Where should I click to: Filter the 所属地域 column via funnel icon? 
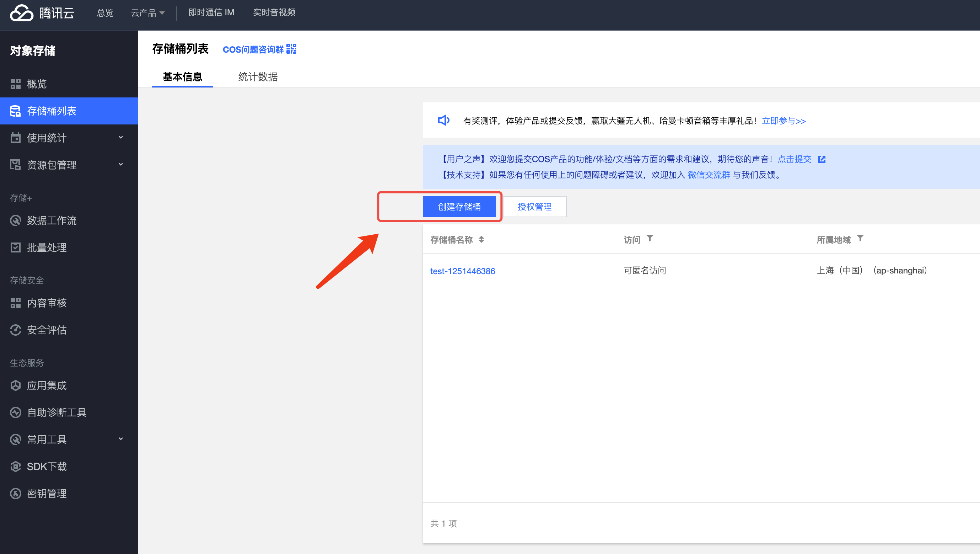click(860, 238)
